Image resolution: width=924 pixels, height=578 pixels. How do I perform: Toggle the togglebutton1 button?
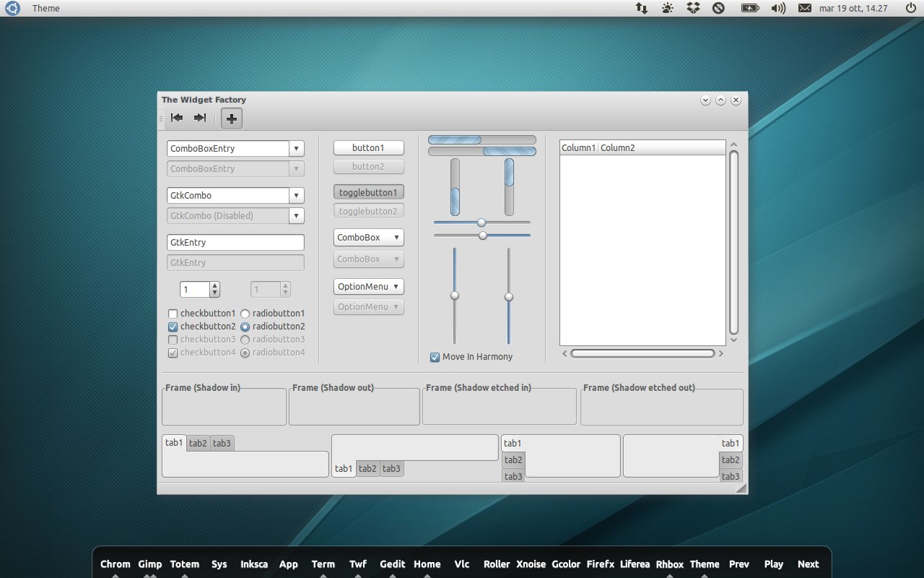click(368, 192)
